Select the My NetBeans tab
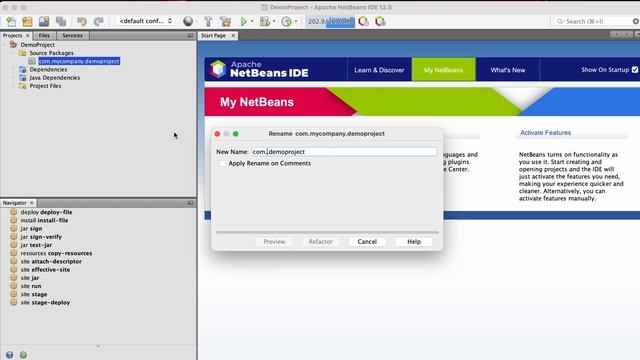This screenshot has height=360, width=640. click(x=443, y=70)
